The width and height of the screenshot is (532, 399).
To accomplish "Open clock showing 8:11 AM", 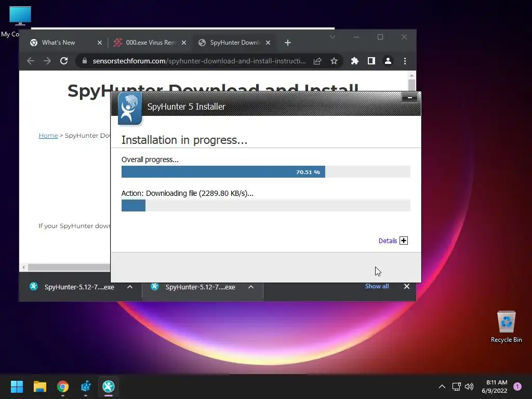I will (x=495, y=387).
